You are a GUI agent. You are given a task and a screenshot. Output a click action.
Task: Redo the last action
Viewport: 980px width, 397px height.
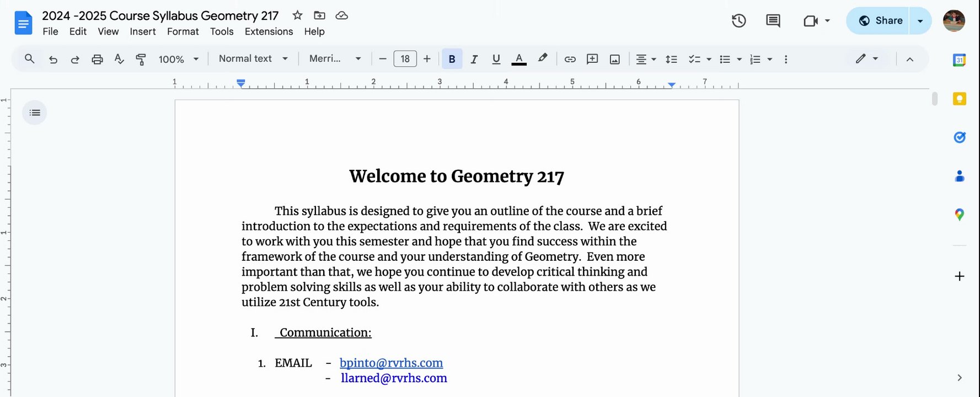(75, 59)
